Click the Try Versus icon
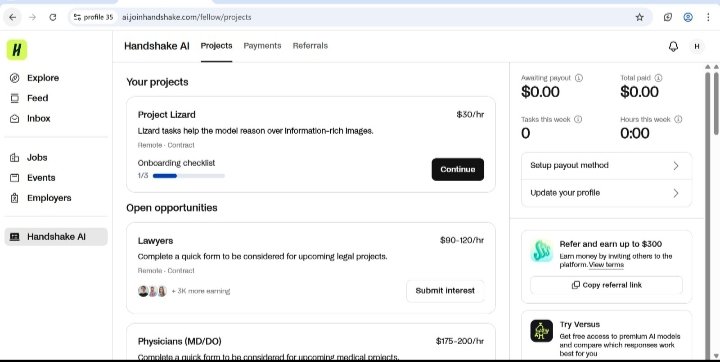Screen dimensions: 720x362 coord(542,331)
